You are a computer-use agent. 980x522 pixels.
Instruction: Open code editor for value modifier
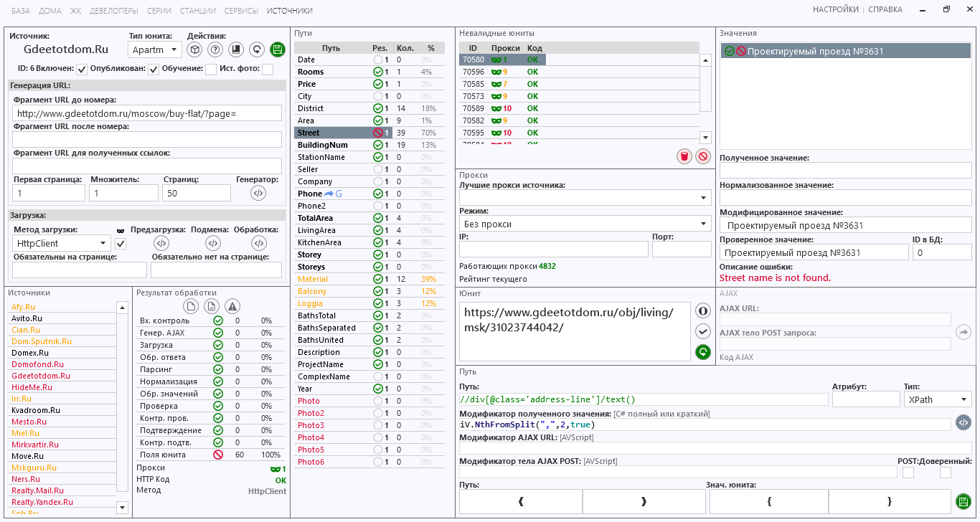(x=963, y=423)
